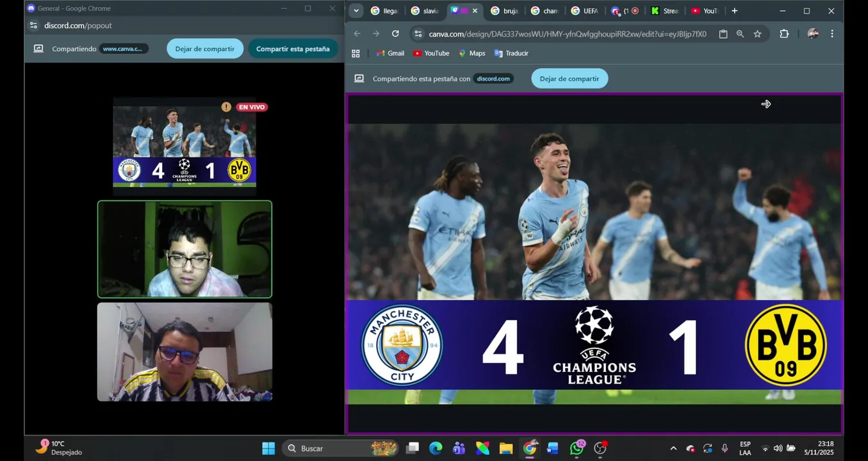Launch Microsoft Edge from the taskbar
Image resolution: width=868 pixels, height=461 pixels.
coord(436,448)
